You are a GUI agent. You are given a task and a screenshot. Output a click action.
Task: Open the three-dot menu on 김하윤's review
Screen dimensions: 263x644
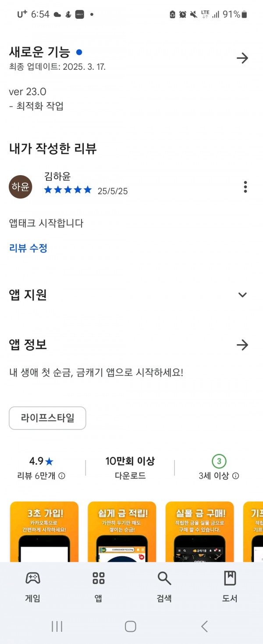pyautogui.click(x=245, y=187)
